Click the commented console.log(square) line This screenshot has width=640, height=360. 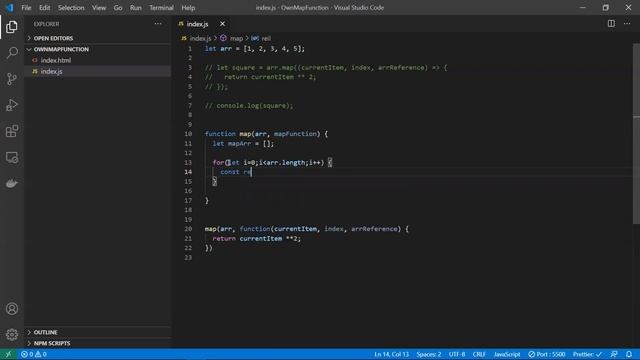click(249, 106)
